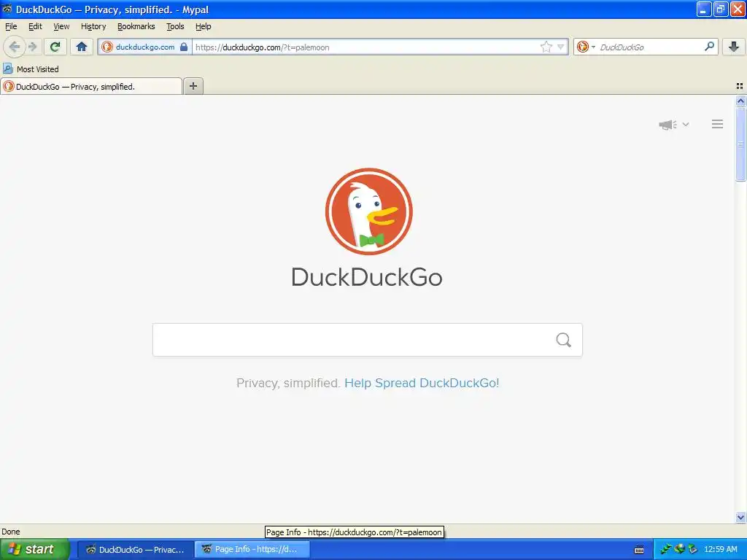Switch to Page Info taskbar window button
Image resolution: width=747 pixels, height=560 pixels.
pyautogui.click(x=252, y=550)
